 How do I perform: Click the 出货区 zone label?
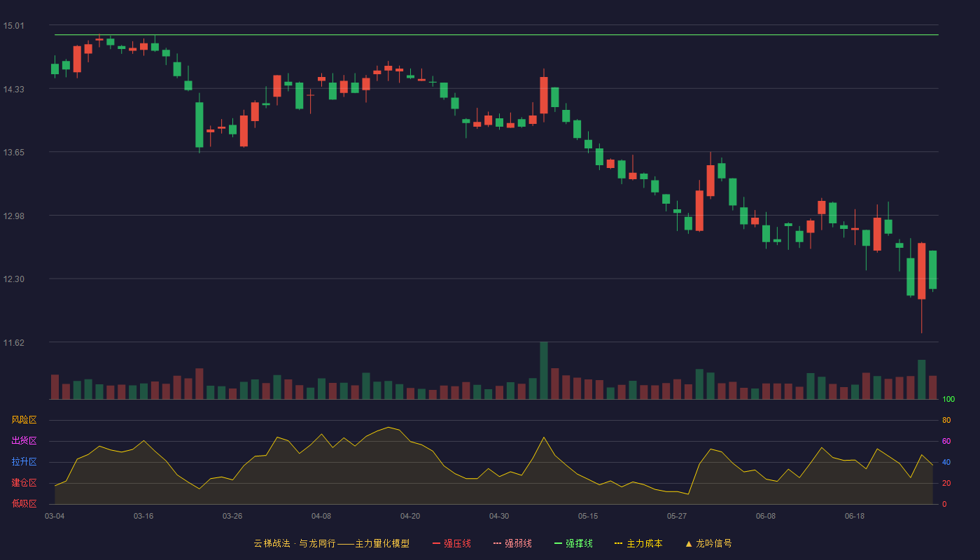point(24,441)
